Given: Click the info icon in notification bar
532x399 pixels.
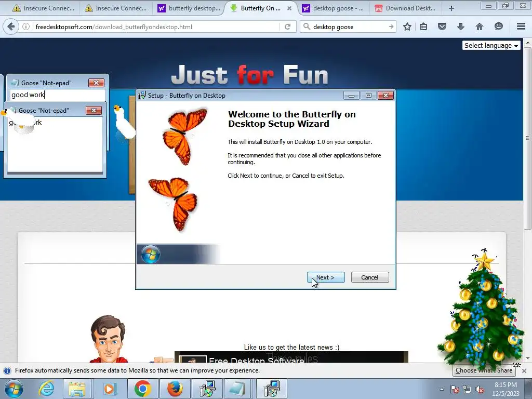Looking at the screenshot, I should [x=7, y=370].
